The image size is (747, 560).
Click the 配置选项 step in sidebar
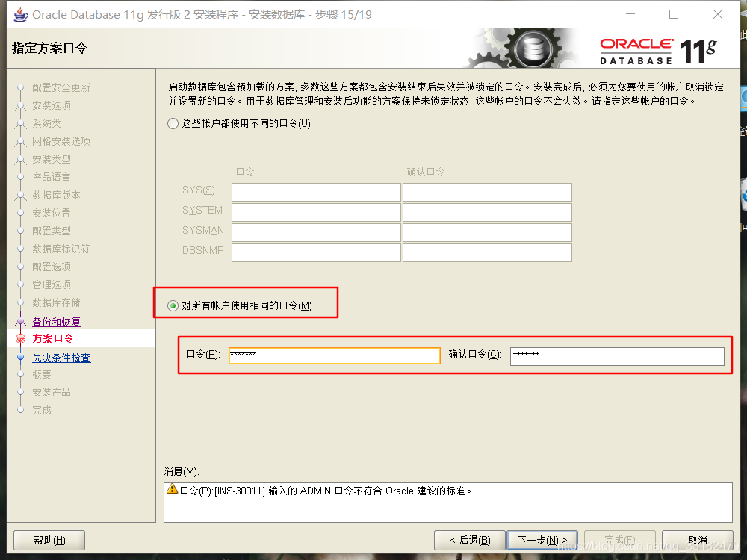(52, 267)
